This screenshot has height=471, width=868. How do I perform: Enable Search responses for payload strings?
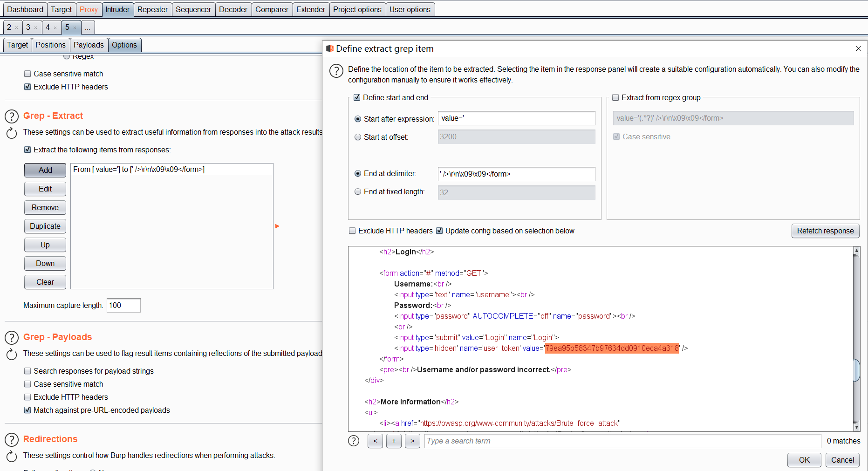[27, 371]
